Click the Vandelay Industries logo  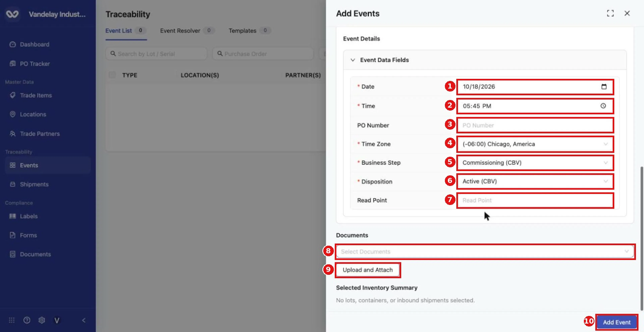pos(12,14)
